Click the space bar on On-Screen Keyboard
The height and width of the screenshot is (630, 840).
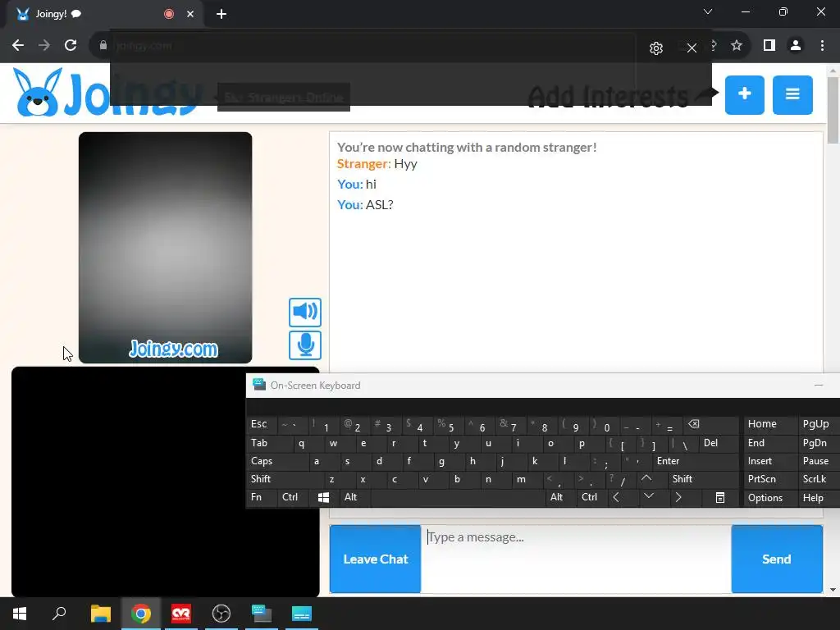point(458,498)
